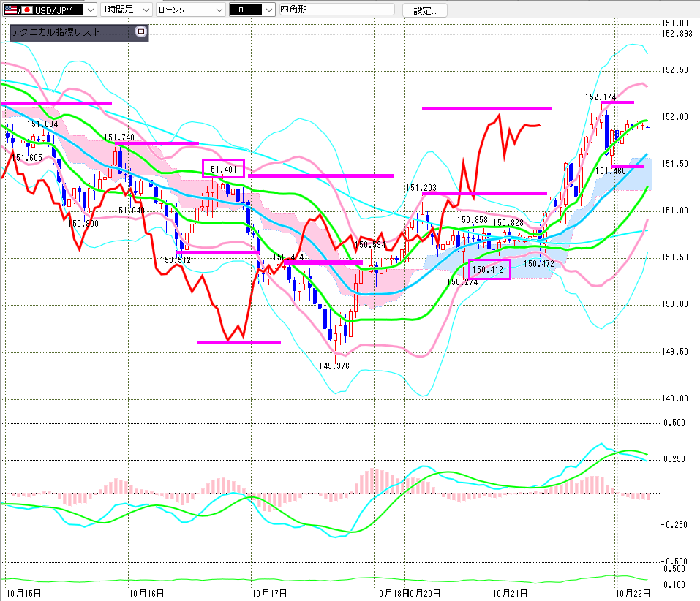Screen dimensions: 700x601
Task: Select the lowest magenta horizontal line
Action: coord(238,341)
